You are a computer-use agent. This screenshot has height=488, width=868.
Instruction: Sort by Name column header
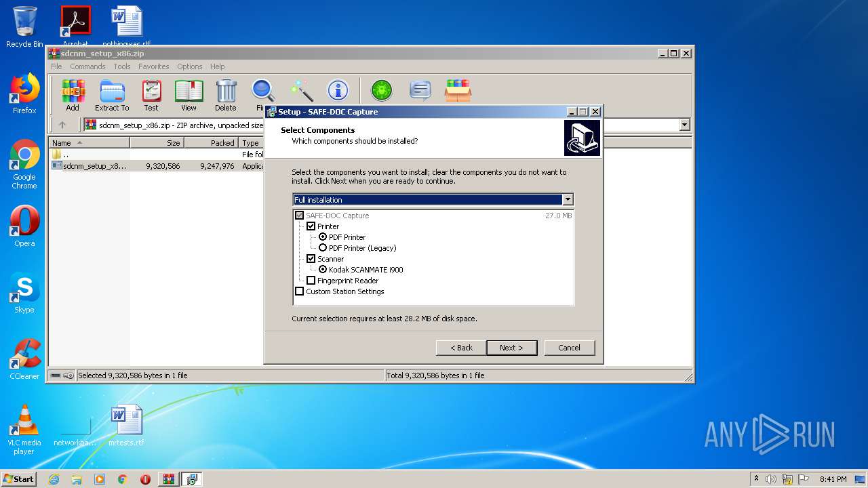(x=90, y=142)
